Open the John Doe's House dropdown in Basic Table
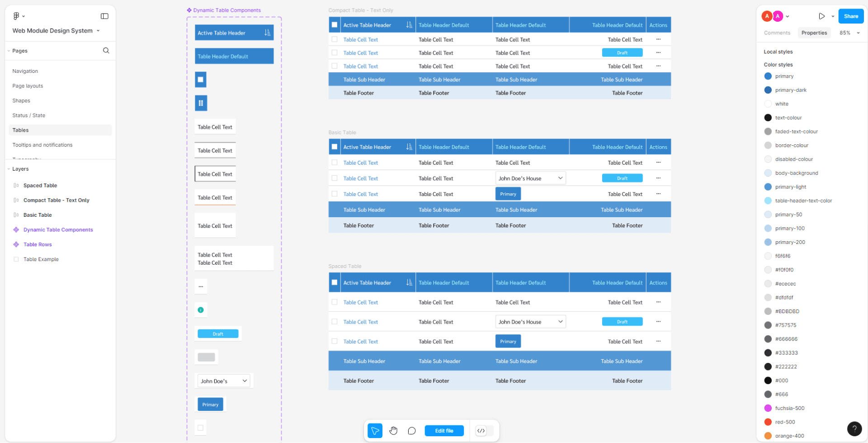Screen dimensions: 868x443 pos(530,177)
